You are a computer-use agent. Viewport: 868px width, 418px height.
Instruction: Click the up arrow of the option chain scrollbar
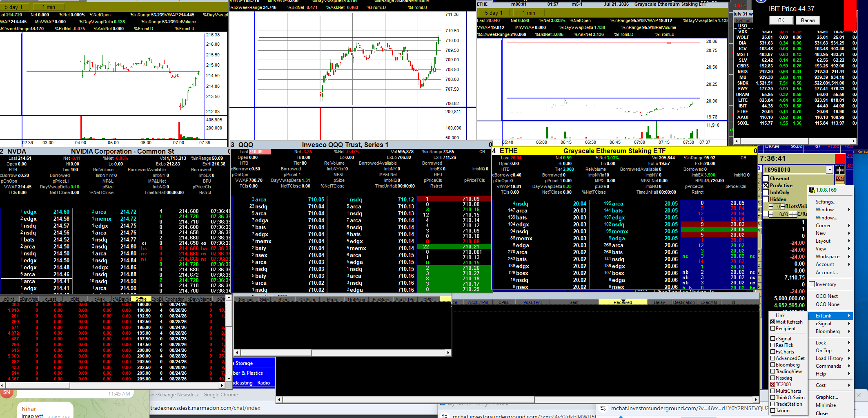(x=229, y=298)
